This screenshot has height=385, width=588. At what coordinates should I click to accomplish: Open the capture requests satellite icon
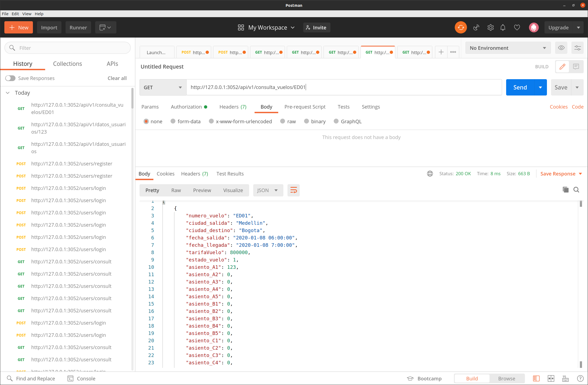[x=476, y=27]
